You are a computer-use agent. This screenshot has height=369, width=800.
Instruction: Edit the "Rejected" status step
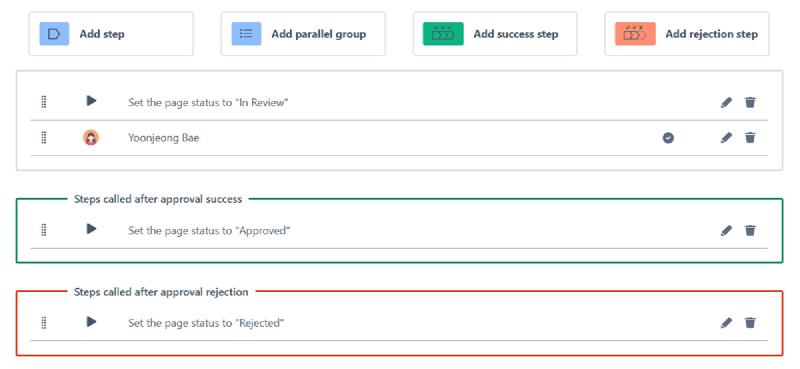pos(726,323)
